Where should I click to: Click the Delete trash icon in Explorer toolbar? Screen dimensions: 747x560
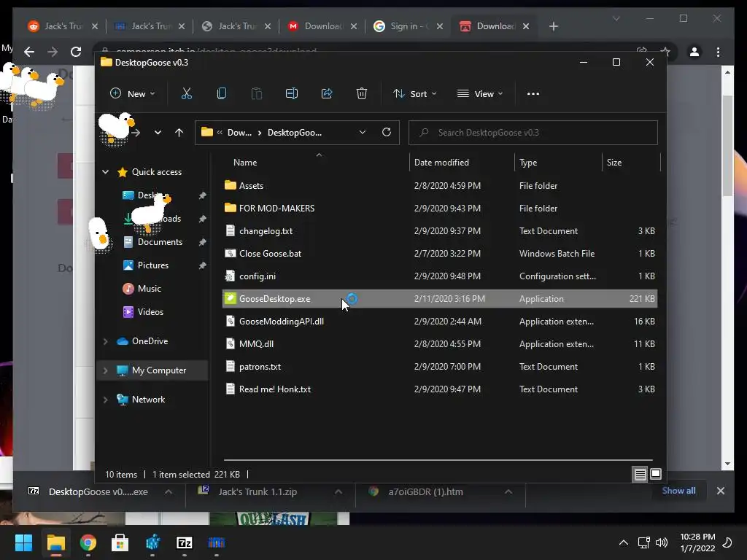point(362,94)
